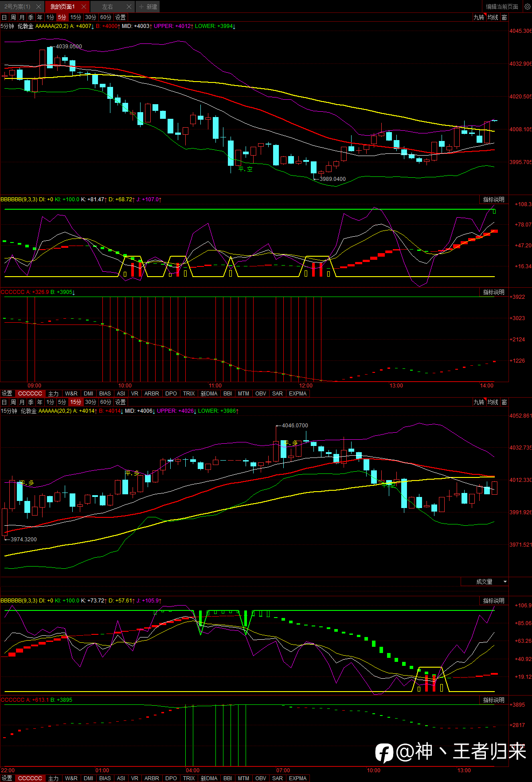
Task: Select 主力 indicator under 15分钟 chart
Action: [x=53, y=778]
